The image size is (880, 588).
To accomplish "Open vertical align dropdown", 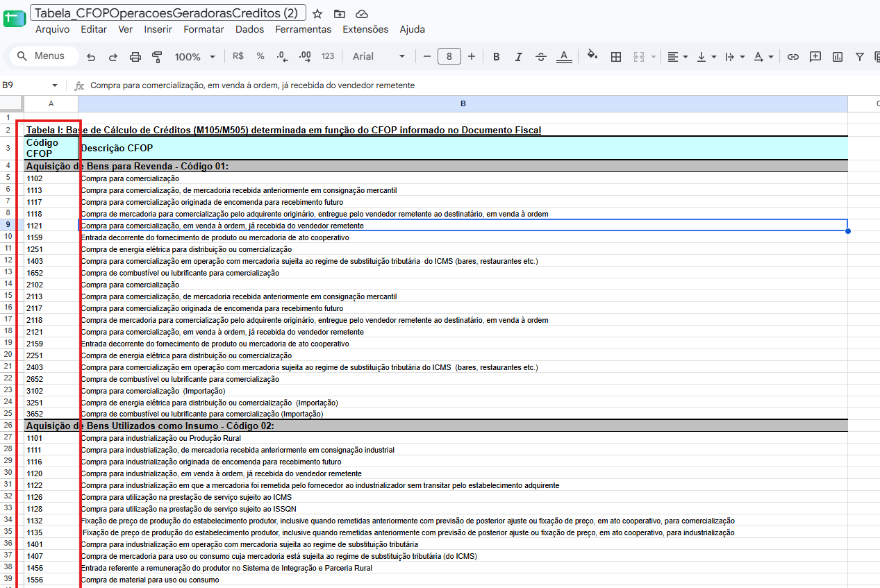I will coord(706,56).
